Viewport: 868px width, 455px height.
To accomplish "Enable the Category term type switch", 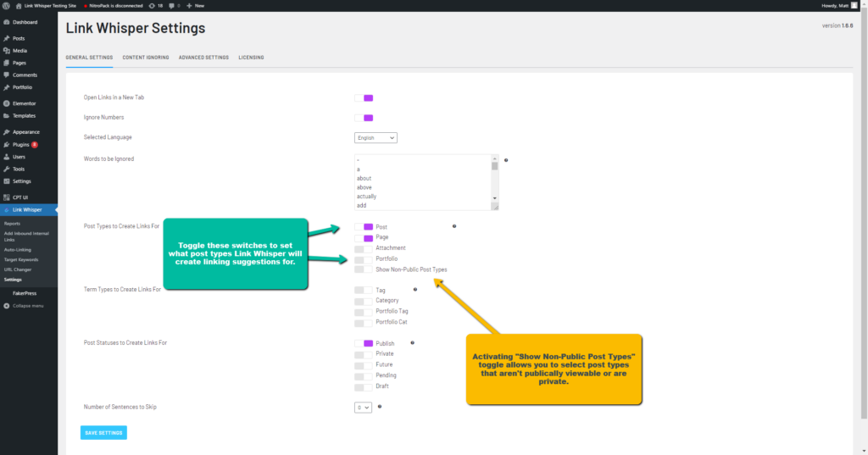I will coord(364,301).
